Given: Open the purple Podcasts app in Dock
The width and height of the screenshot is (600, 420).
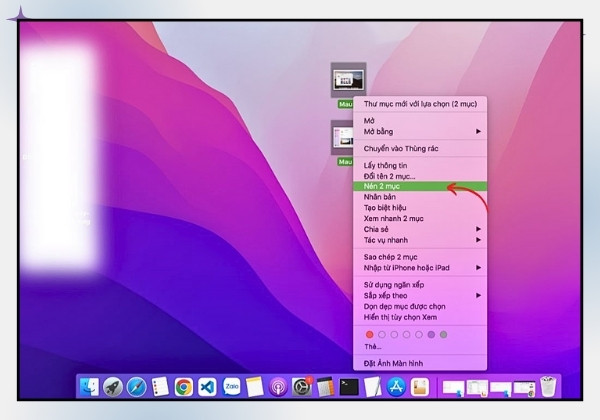Looking at the screenshot, I should (278, 387).
